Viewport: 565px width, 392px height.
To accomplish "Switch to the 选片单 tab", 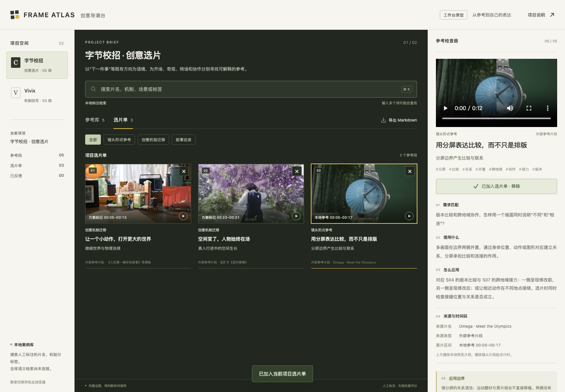I will pyautogui.click(x=123, y=120).
